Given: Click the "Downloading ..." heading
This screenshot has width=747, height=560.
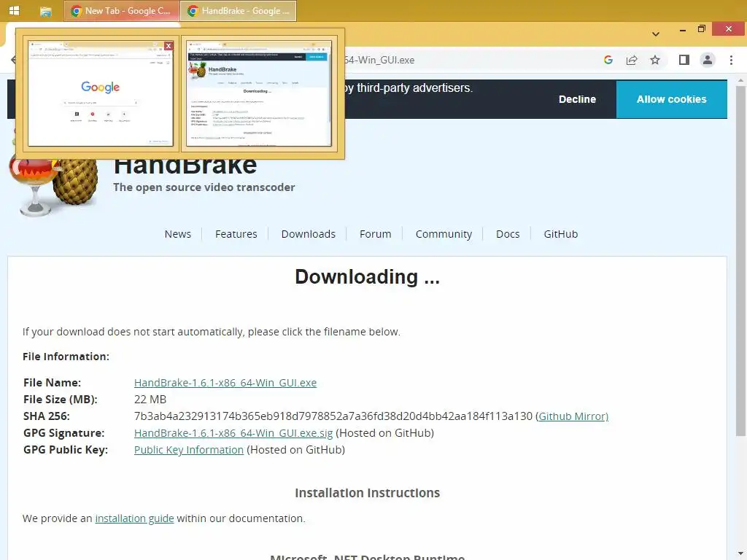Looking at the screenshot, I should 368,276.
